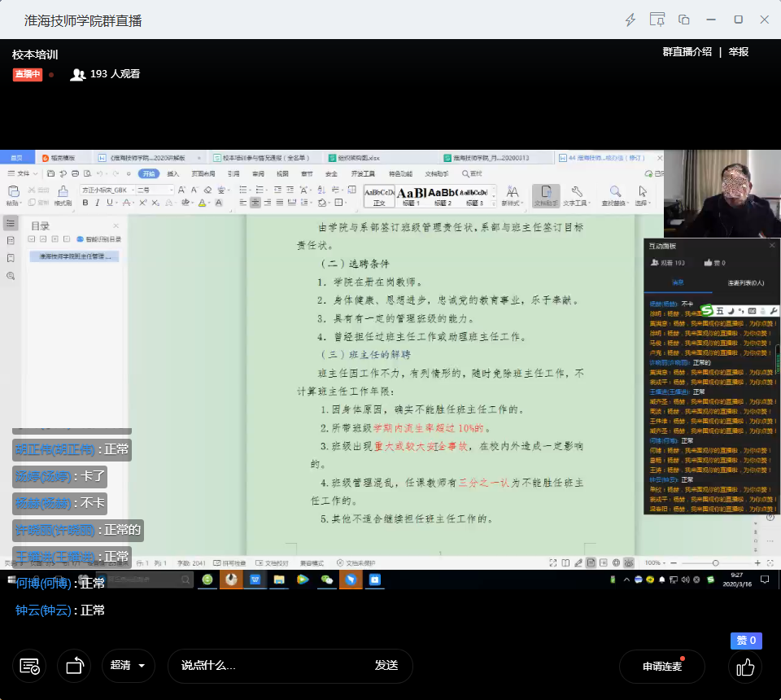This screenshot has width=781, height=700.
Task: Switch to the 插入 ribbon tab
Action: (x=173, y=173)
